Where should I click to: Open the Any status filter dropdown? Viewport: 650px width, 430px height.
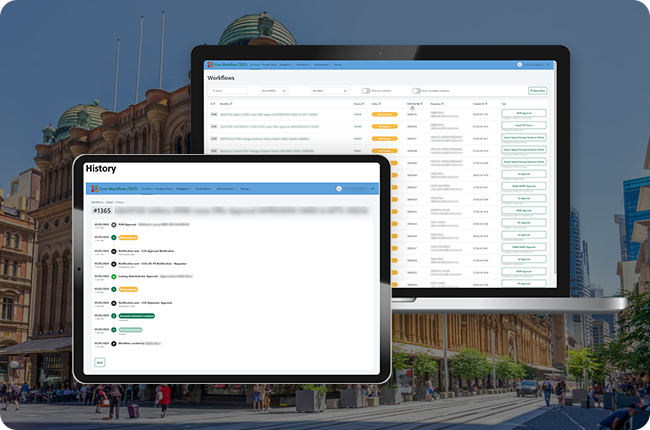tap(330, 90)
